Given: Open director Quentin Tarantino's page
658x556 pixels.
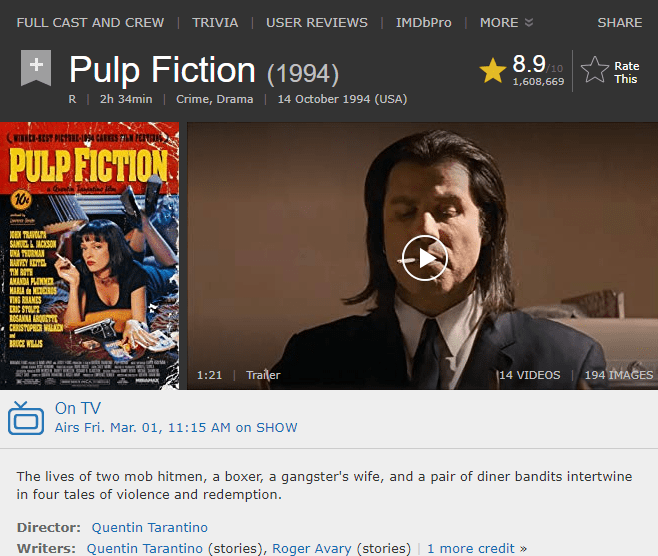Looking at the screenshot, I should click(x=149, y=527).
